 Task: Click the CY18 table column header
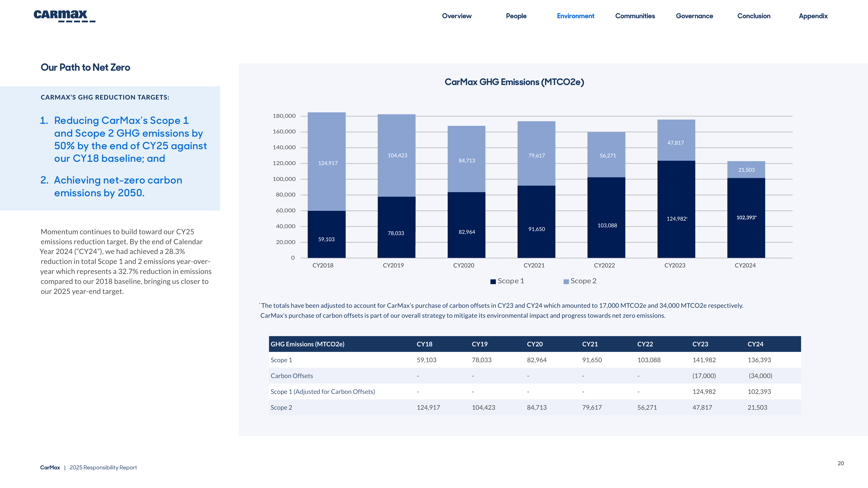(x=424, y=344)
